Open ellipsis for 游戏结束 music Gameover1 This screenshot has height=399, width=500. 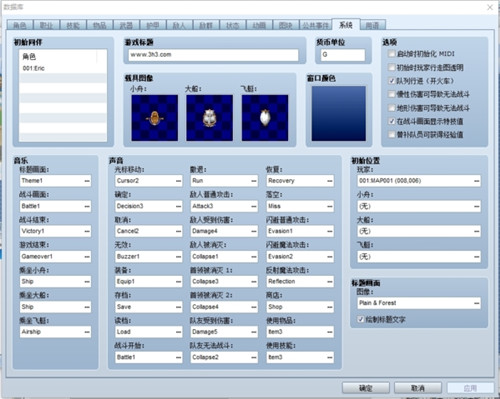tap(87, 256)
